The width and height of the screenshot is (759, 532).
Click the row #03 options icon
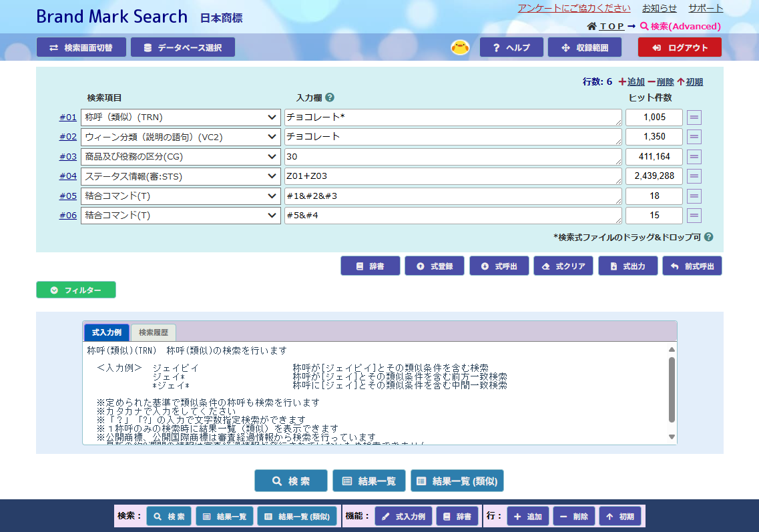[x=694, y=156]
